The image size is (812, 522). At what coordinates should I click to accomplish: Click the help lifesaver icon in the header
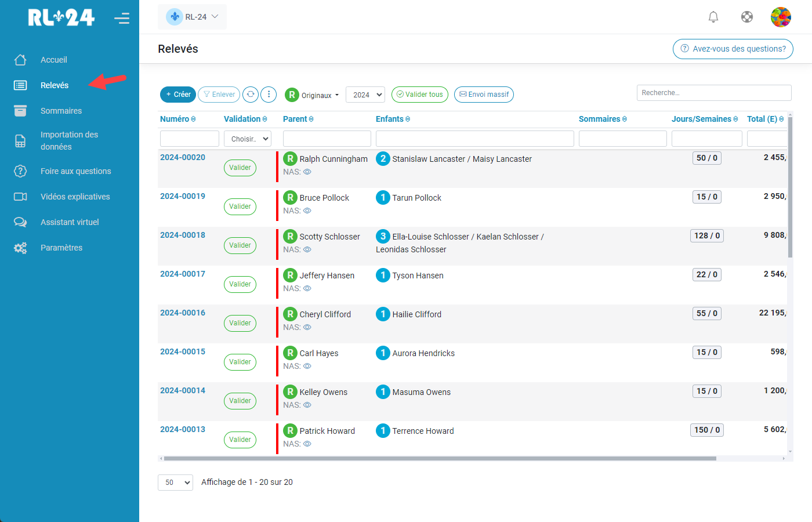tap(747, 17)
